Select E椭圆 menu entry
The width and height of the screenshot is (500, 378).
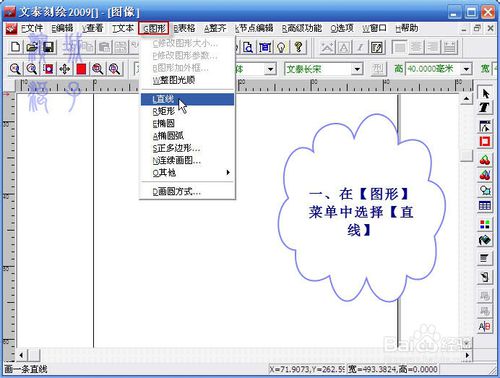coord(187,124)
